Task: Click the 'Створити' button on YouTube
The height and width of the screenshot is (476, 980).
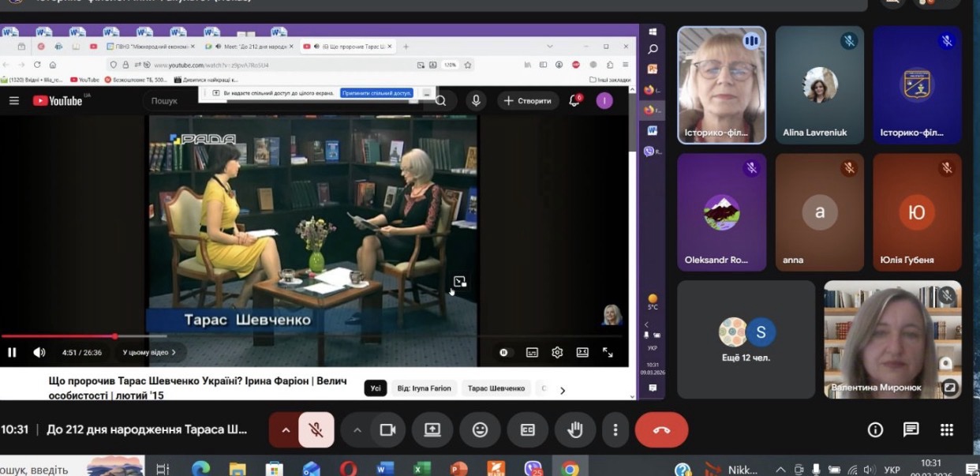Action: pos(527,101)
